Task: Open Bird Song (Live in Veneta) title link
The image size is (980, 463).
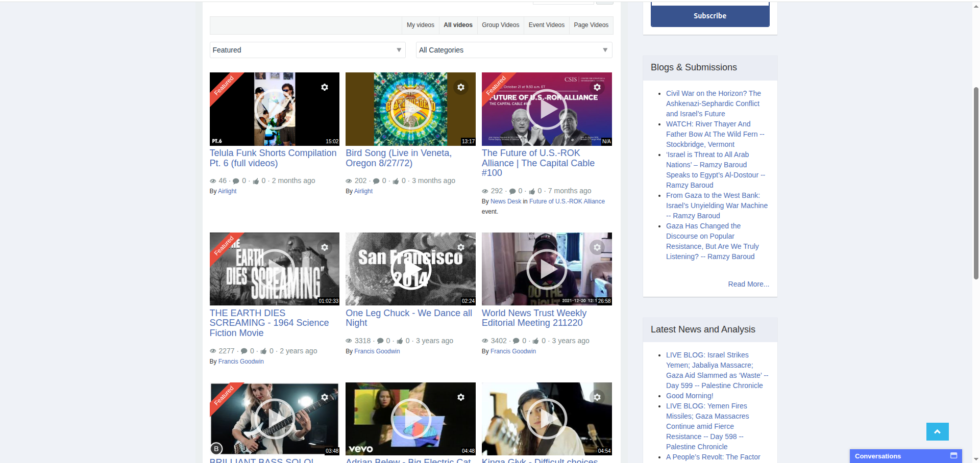Action: tap(399, 158)
